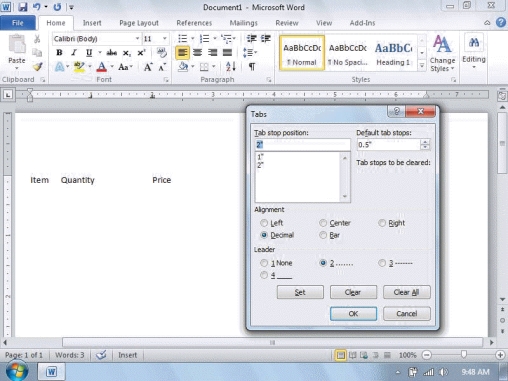This screenshot has width=508, height=381.
Task: Click the Clear button in Tabs dialog
Action: 353,292
